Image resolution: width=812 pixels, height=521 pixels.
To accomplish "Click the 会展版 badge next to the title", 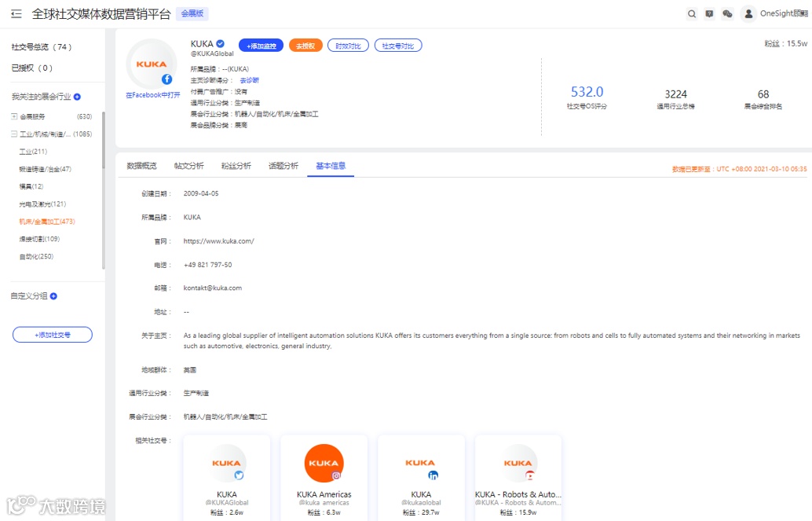I will [x=192, y=13].
